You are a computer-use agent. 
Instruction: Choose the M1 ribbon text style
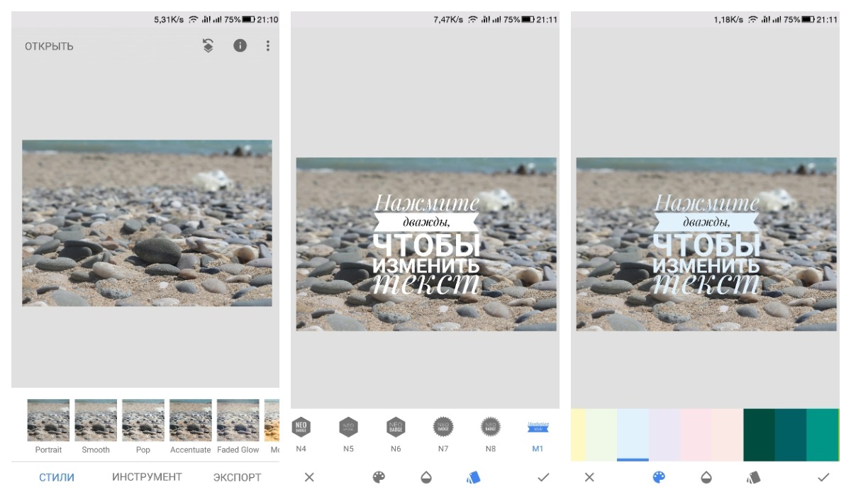click(538, 427)
